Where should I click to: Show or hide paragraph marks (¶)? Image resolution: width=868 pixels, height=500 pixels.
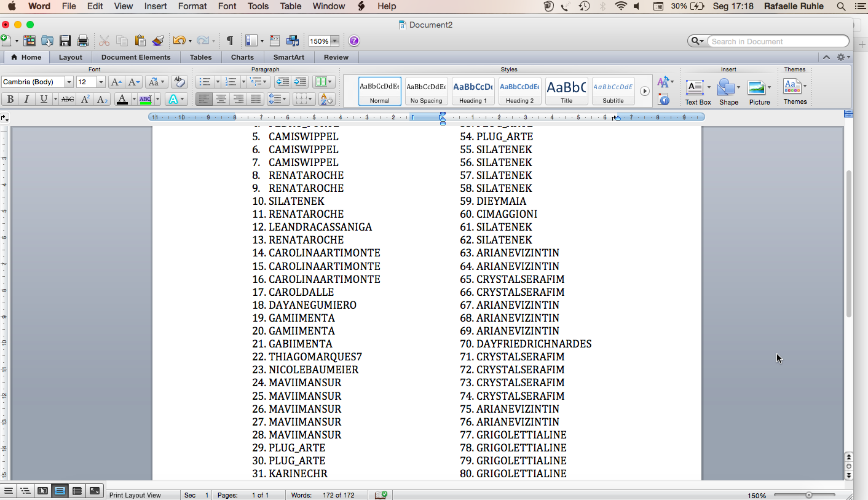tap(229, 41)
